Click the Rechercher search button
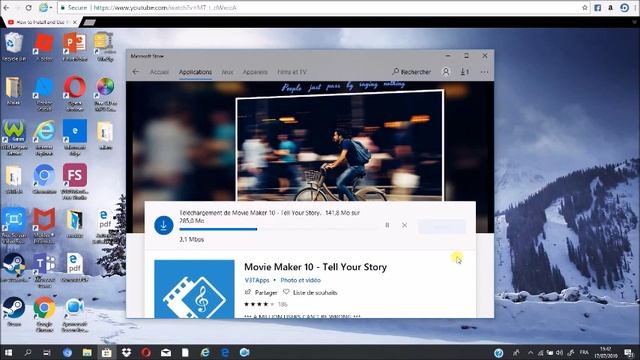Screen dimensions: 640x360 [x=411, y=72]
